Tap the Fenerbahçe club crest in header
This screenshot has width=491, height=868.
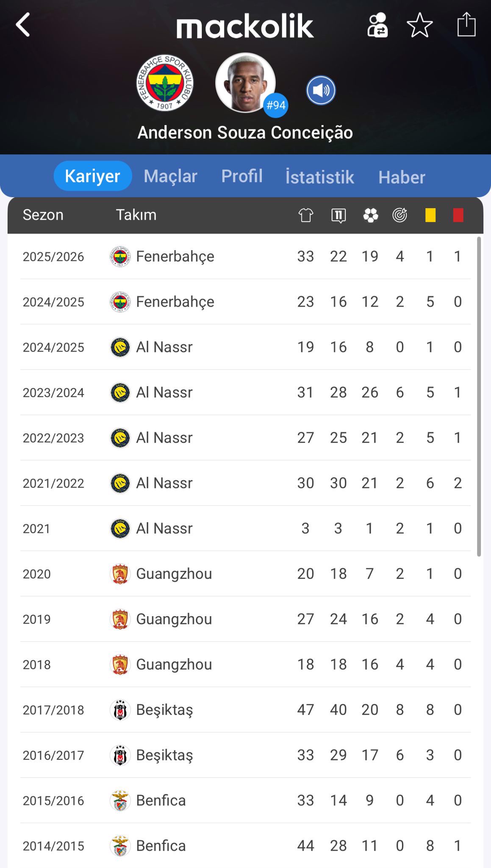(165, 83)
